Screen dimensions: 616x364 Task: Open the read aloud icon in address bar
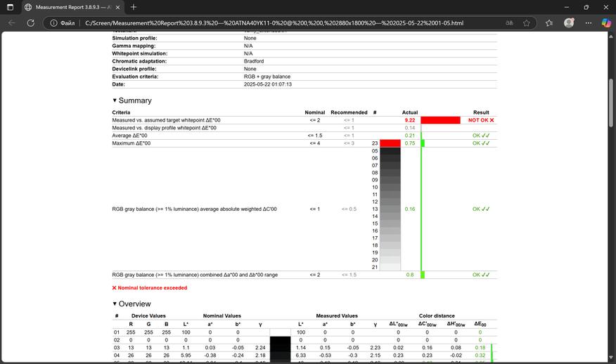pyautogui.click(x=510, y=23)
